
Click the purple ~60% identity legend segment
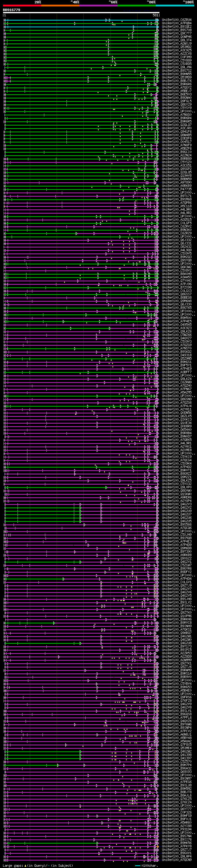pos(99,6)
